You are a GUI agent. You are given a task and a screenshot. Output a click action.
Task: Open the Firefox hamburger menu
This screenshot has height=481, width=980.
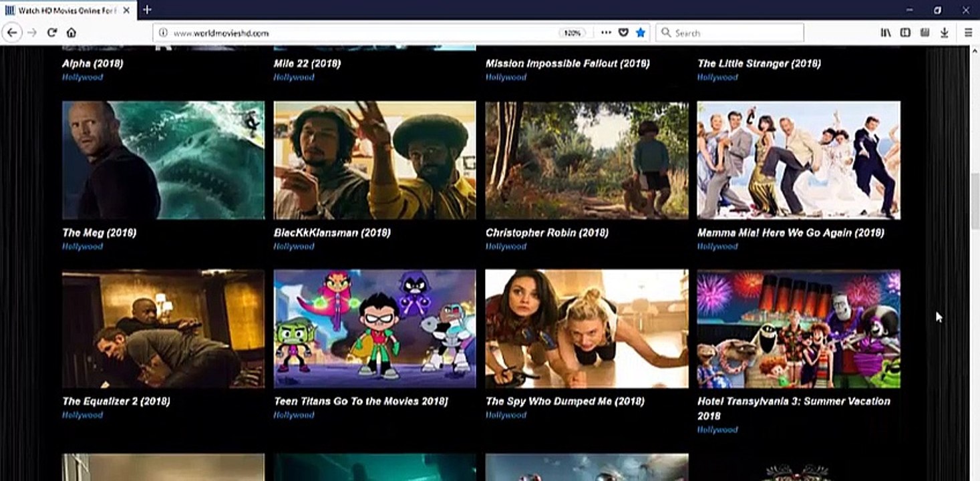click(968, 33)
